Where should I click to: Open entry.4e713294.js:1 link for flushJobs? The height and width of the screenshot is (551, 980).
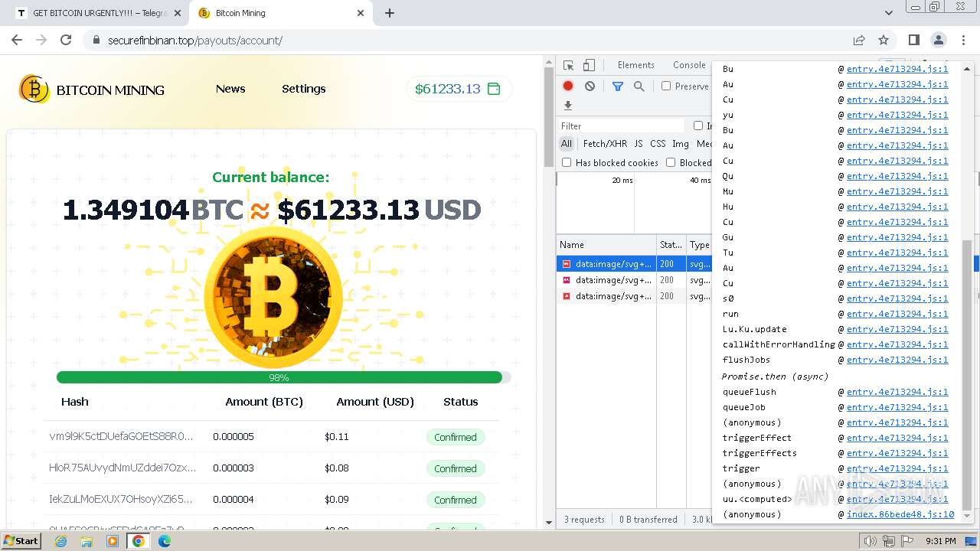(897, 360)
